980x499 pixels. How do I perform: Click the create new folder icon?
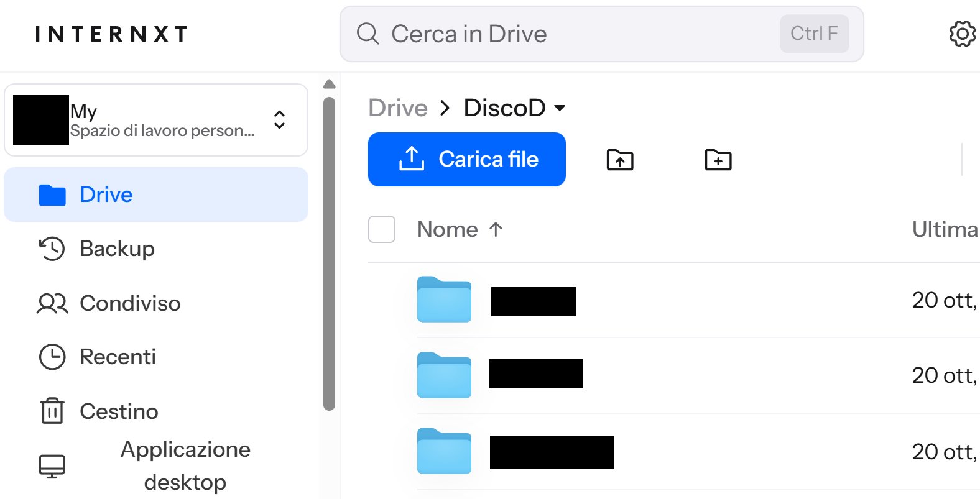pyautogui.click(x=718, y=160)
